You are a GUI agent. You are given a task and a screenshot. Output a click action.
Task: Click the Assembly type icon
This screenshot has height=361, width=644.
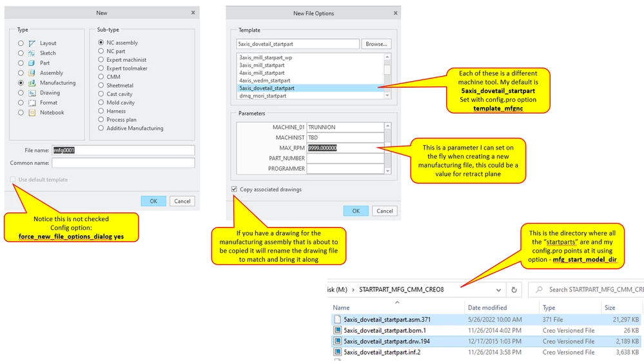click(x=32, y=73)
